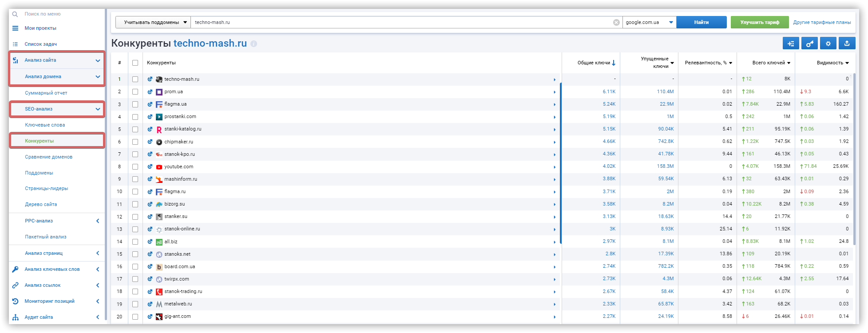Select the bizorg.su row checkbox
Image resolution: width=868 pixels, height=333 pixels.
(135, 204)
